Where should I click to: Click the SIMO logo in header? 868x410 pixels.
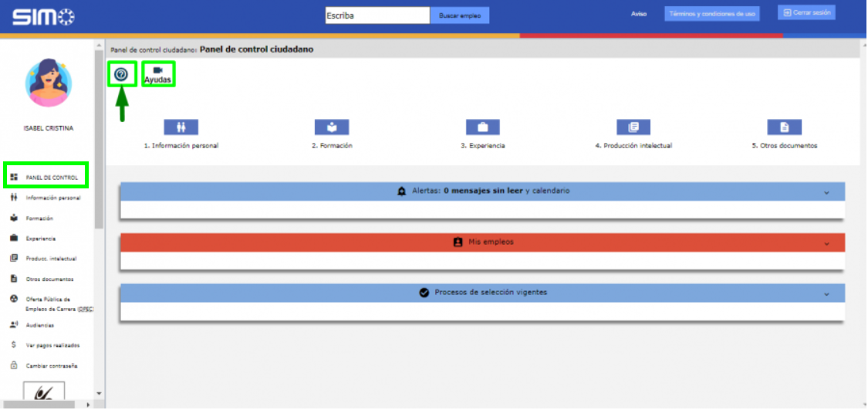43,15
